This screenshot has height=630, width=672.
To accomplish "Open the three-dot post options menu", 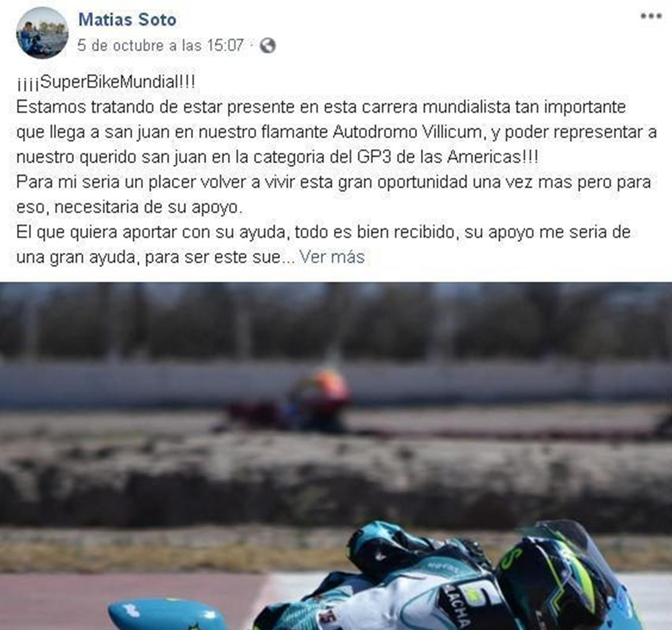I will coord(651,16).
